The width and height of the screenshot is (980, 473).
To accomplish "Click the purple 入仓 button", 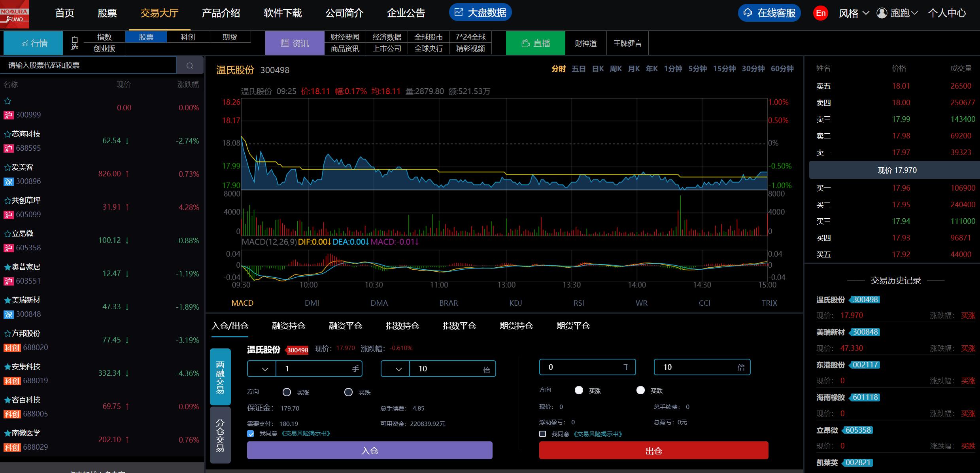I will tap(370, 450).
